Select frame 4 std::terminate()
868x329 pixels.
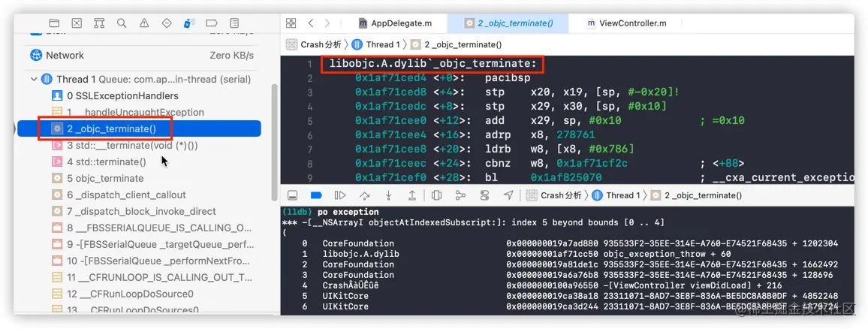[140, 161]
